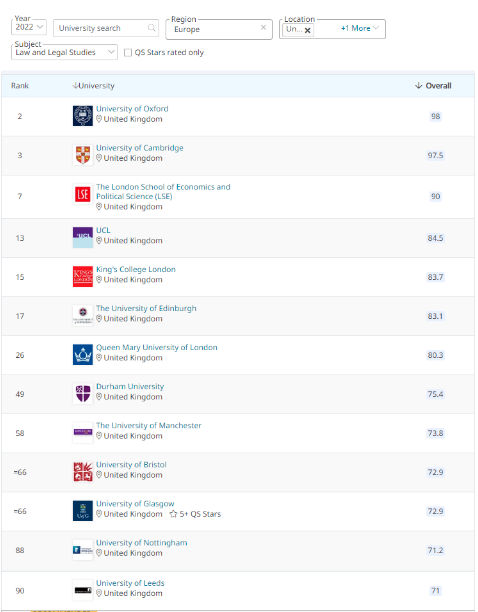Image resolution: width=478 pixels, height=612 pixels.
Task: Click the King's College London logo
Action: 83,276
